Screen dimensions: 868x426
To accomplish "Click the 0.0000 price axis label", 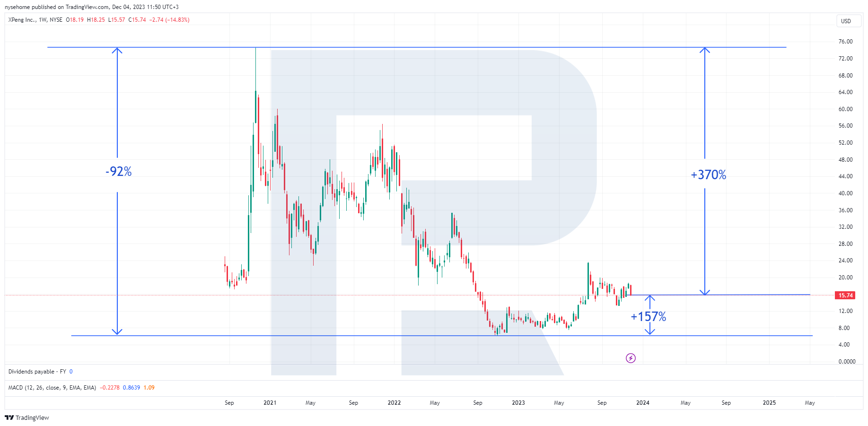I will click(x=847, y=362).
